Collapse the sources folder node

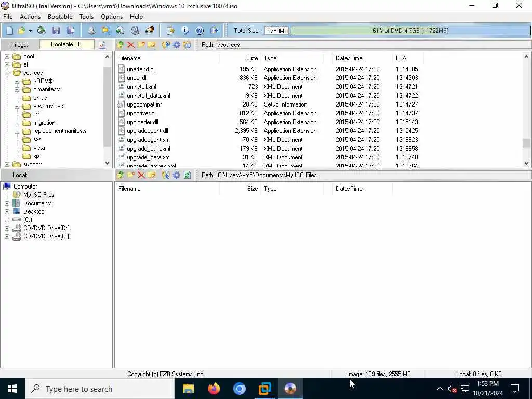(x=7, y=73)
